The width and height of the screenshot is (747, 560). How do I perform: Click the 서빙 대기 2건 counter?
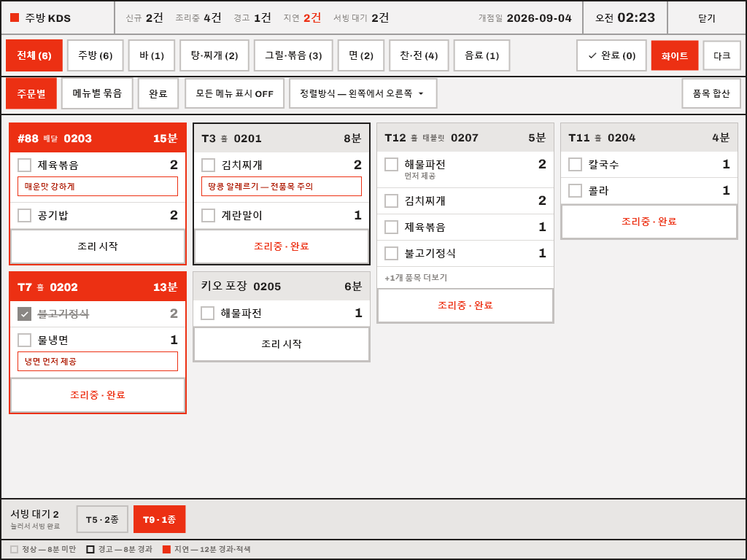[x=361, y=17]
